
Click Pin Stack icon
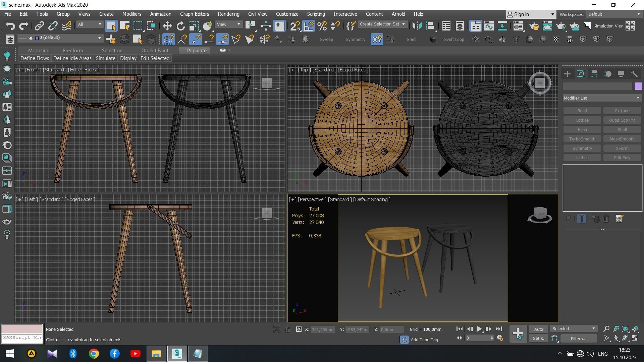click(568, 219)
